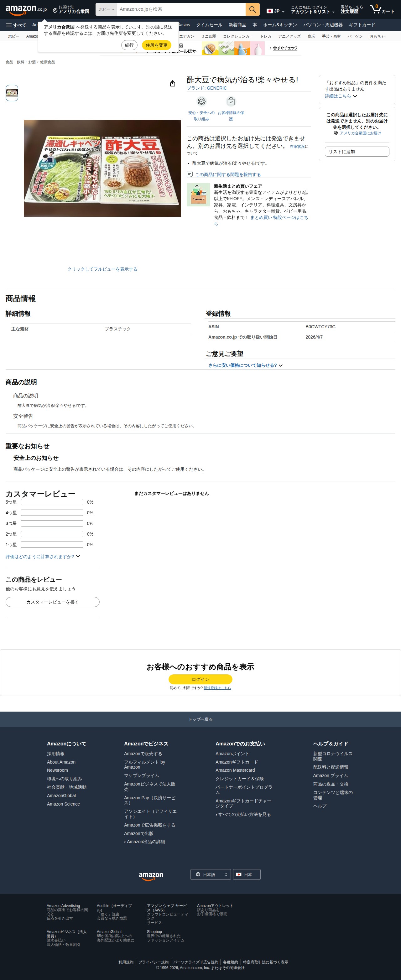Image resolution: width=401 pixels, height=980 pixels.
Task: Click the 今すぐチェック banner link
Action: 284,48
